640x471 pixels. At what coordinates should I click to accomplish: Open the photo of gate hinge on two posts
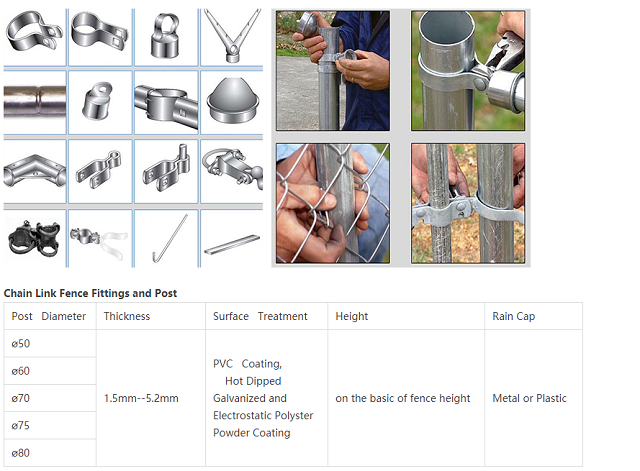point(468,203)
